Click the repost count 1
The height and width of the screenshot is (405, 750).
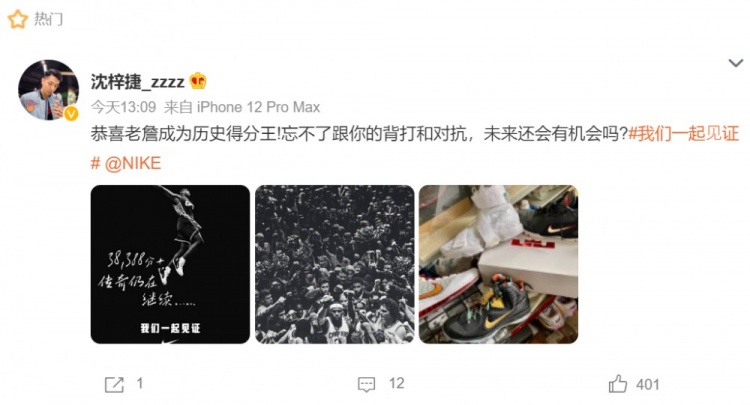coord(140,383)
